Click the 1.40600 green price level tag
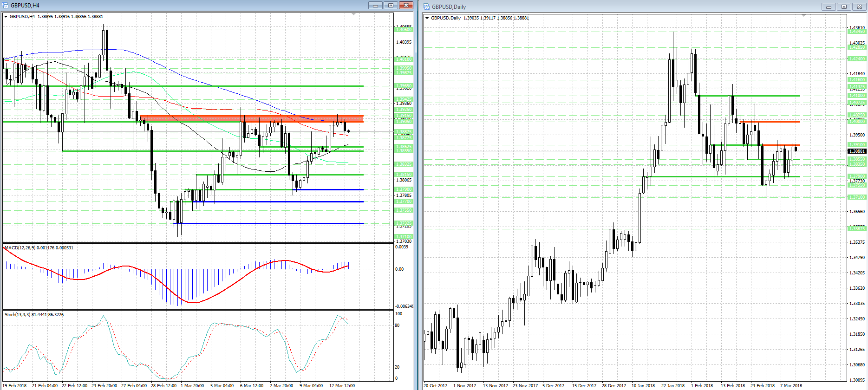The width and height of the screenshot is (868, 390). [x=403, y=30]
